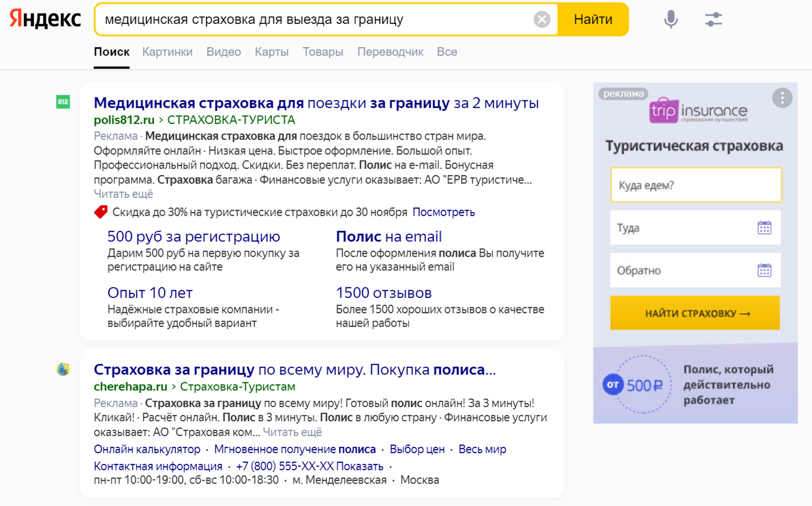Click the polis812.ru domain link

click(124, 120)
